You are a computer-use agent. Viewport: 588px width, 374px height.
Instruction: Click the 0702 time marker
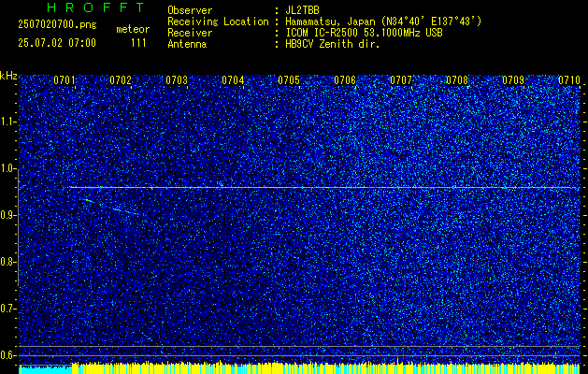pyautogui.click(x=121, y=80)
